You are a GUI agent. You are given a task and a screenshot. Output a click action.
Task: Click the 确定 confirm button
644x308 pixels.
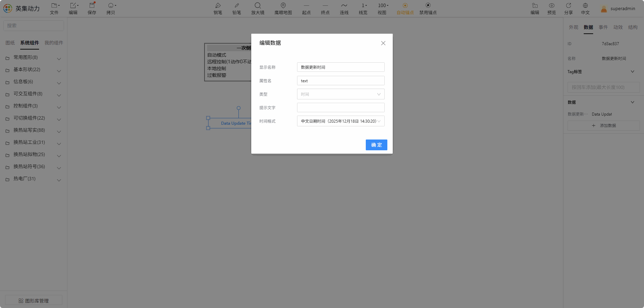[x=377, y=145]
